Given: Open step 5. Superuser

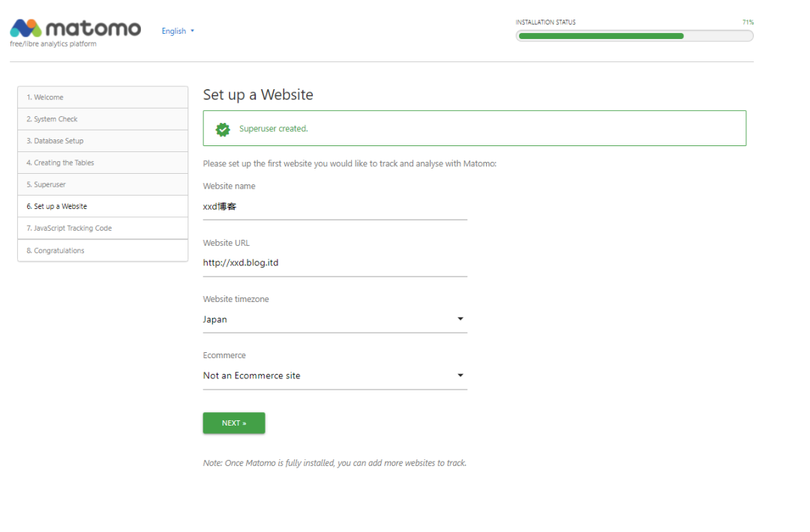Looking at the screenshot, I should click(103, 184).
